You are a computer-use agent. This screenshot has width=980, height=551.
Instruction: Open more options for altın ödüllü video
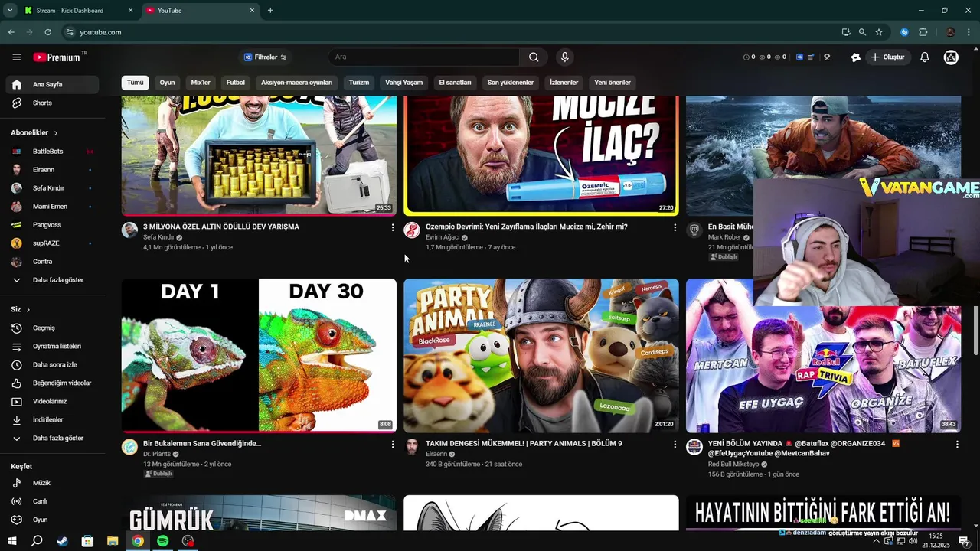point(393,227)
